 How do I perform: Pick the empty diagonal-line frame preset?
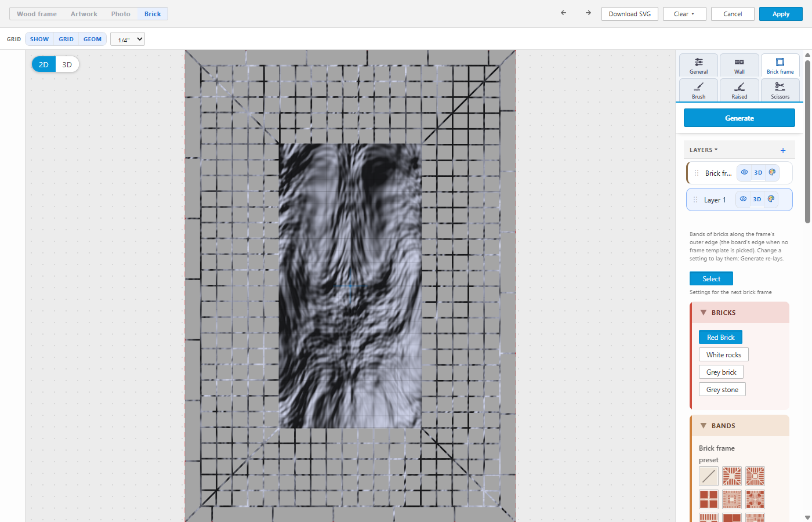(x=709, y=476)
